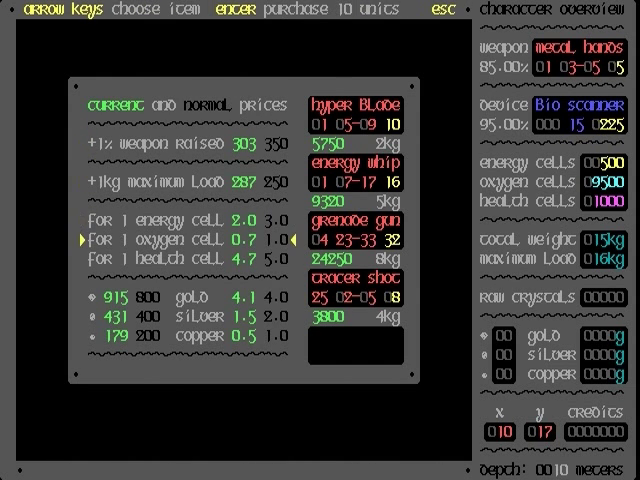The height and width of the screenshot is (480, 640).
Task: Click gold icon in character overview
Action: pyautogui.click(x=485, y=336)
